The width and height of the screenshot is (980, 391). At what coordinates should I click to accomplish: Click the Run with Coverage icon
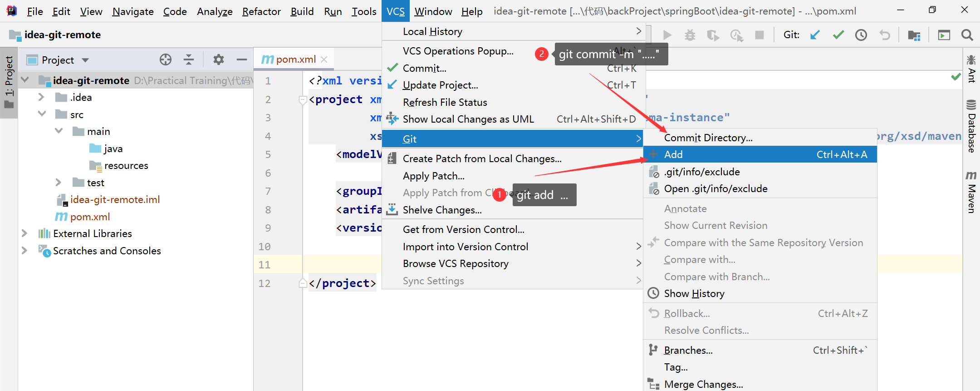[x=713, y=35]
